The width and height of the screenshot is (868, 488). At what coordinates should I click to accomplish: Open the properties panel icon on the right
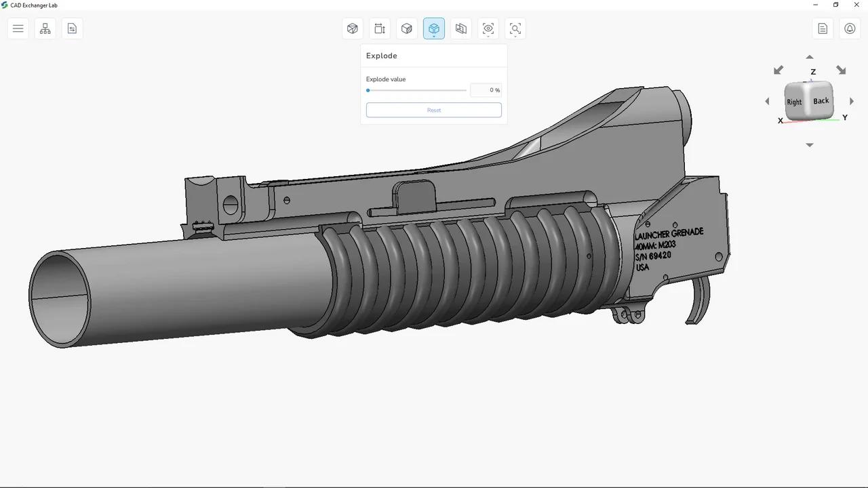coord(823,28)
